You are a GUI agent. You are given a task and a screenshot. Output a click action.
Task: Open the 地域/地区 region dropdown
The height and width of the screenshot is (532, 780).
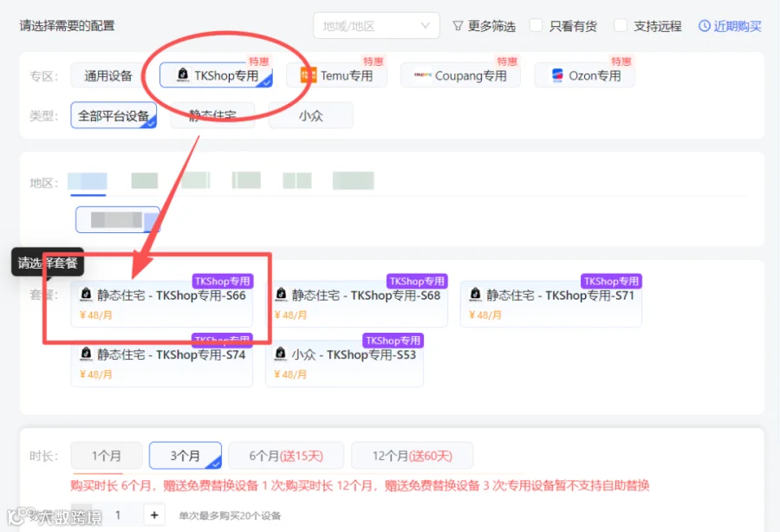click(376, 26)
